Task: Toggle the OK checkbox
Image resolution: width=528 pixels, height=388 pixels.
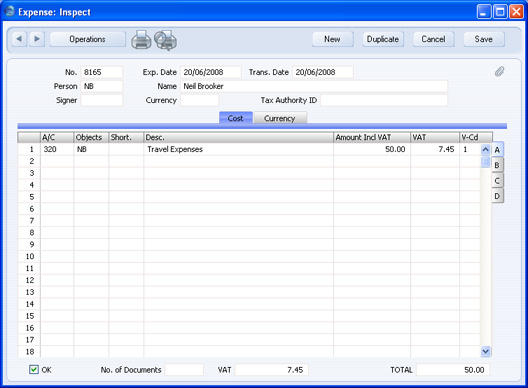Action: click(x=34, y=369)
